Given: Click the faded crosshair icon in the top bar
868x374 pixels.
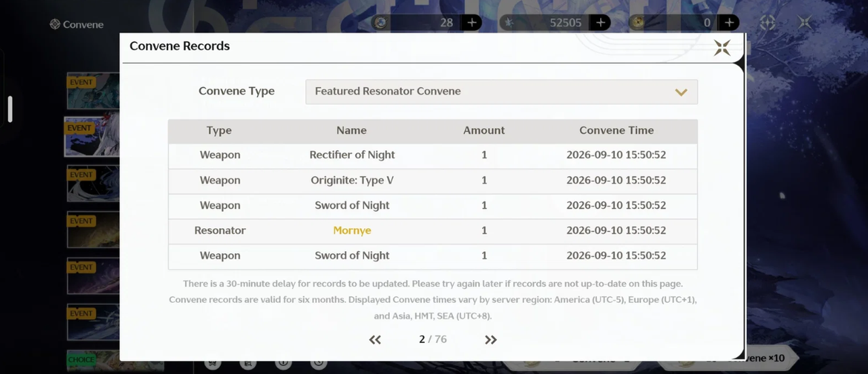Looking at the screenshot, I should tap(767, 22).
